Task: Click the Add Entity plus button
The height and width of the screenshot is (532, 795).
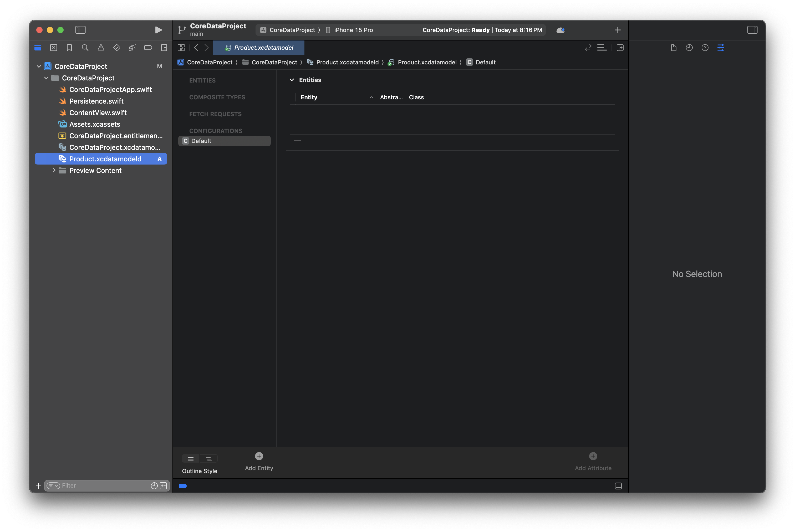Action: tap(259, 456)
